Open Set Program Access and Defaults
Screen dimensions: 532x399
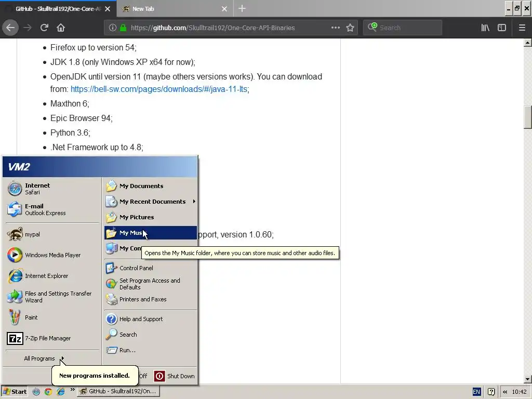(x=151, y=284)
